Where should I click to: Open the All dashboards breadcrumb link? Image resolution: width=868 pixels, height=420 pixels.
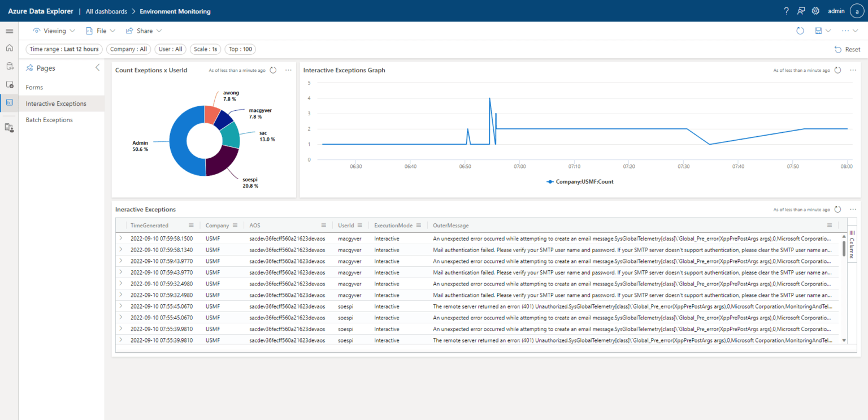pos(106,11)
